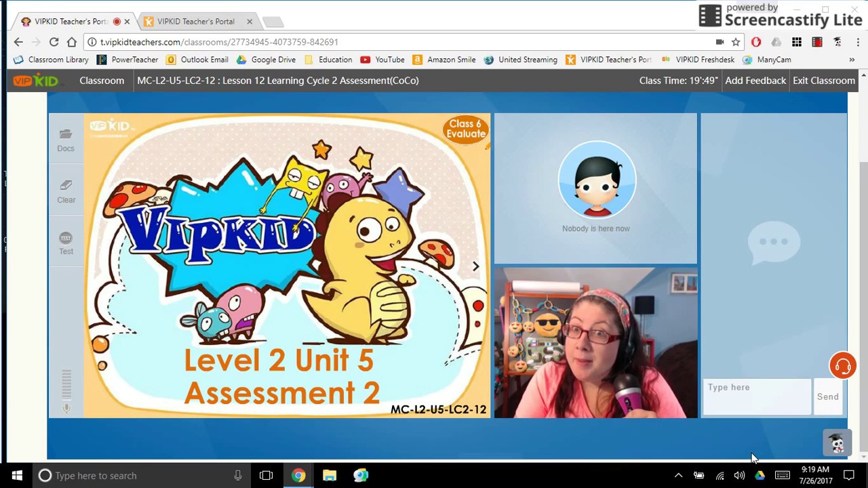Close the second VIPKID tab

(249, 22)
